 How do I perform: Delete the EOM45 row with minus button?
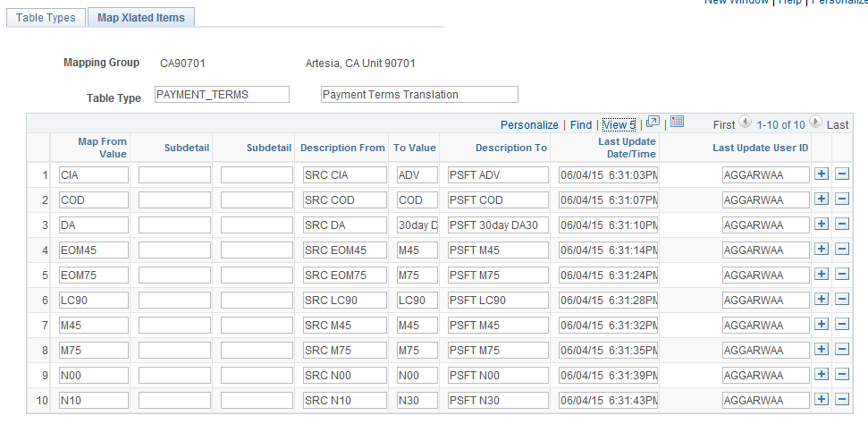pos(841,250)
